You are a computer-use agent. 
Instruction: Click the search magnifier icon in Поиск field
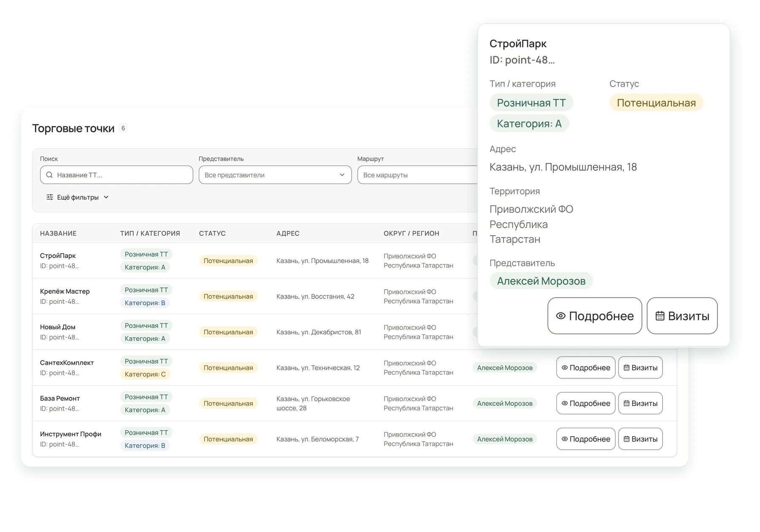(49, 175)
